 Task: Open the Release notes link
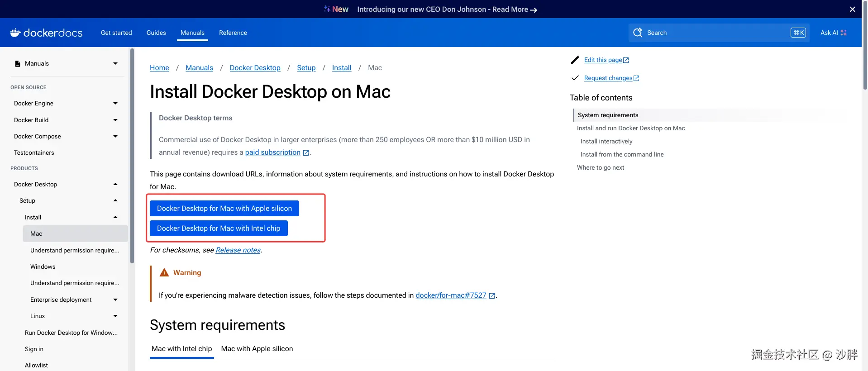[x=238, y=250]
